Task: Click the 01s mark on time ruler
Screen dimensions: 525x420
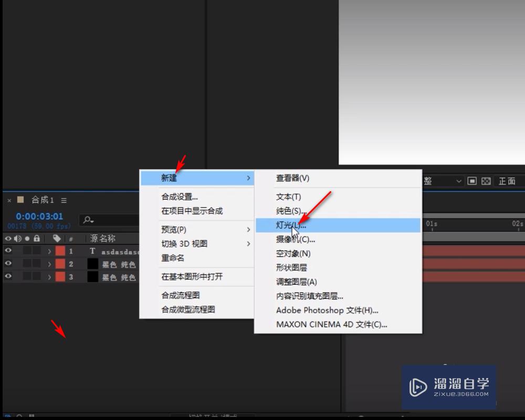Action: point(432,224)
